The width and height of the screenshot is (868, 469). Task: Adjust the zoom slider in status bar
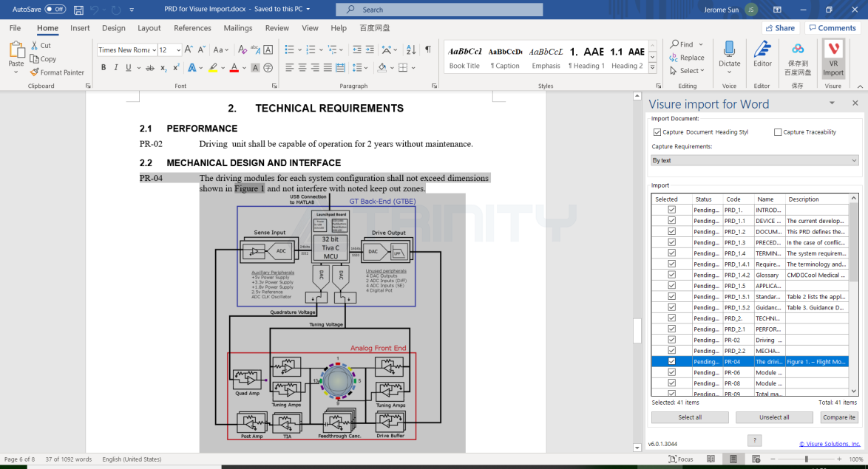click(806, 459)
